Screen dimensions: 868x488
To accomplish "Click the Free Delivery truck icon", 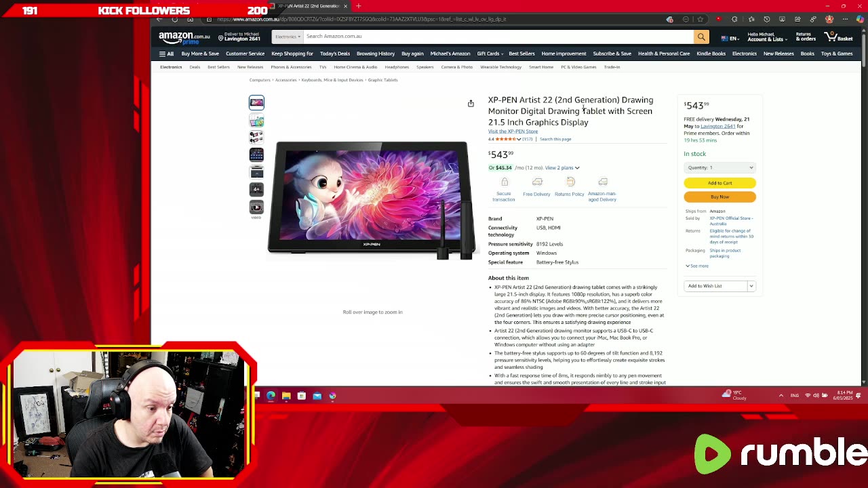I will click(x=537, y=182).
